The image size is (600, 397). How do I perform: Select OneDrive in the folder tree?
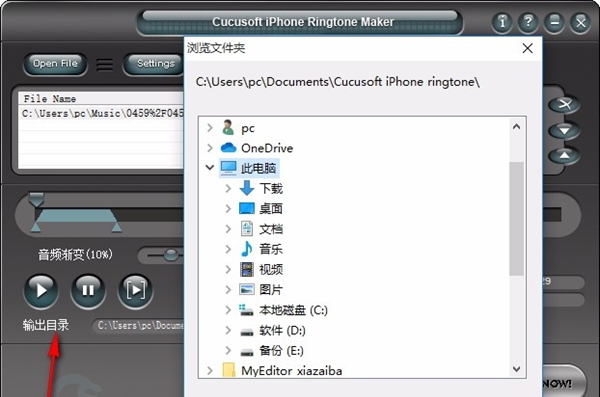pos(257,148)
